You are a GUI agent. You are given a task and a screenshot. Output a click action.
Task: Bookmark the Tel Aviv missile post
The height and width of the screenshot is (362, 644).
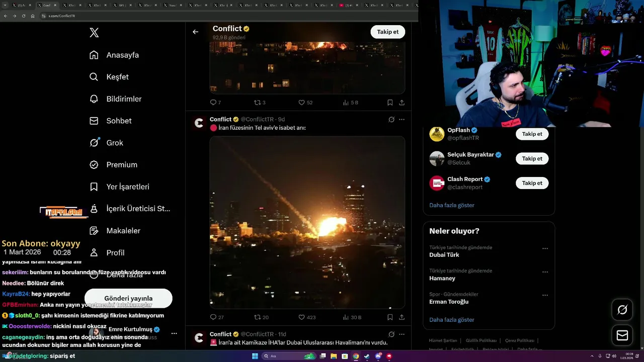coord(390,317)
